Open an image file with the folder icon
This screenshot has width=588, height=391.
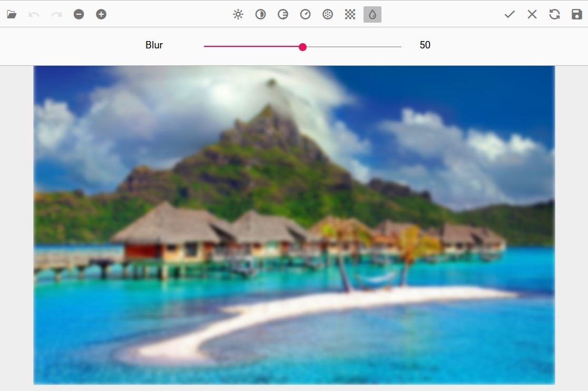pyautogui.click(x=12, y=14)
